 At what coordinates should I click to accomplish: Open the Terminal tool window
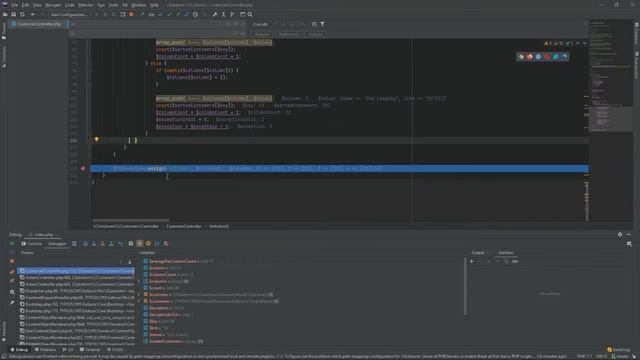[90, 350]
